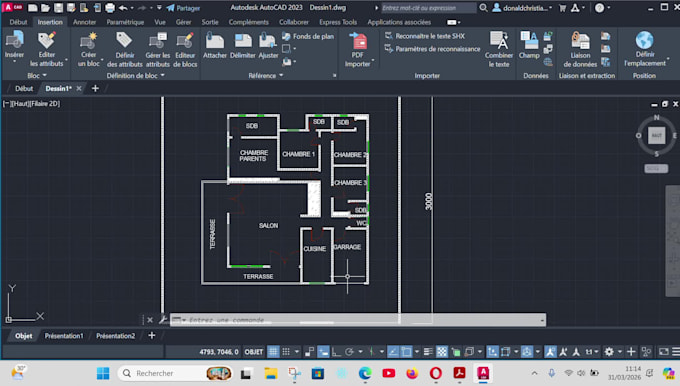Click the Insérer block icon
The image size is (680, 386).
14,40
